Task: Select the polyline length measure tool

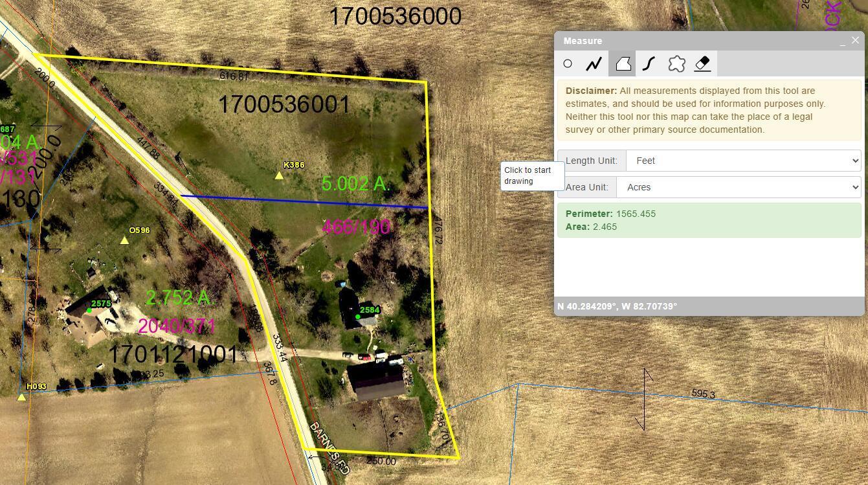Action: pos(594,63)
